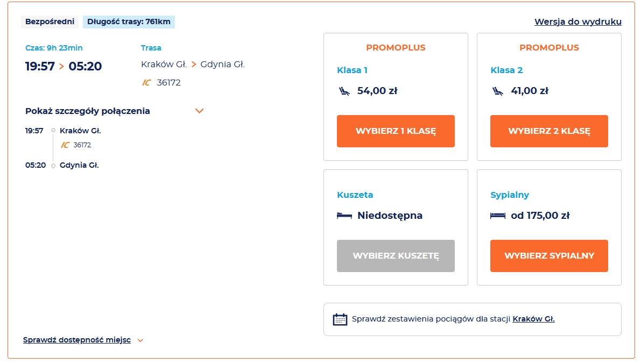Click the bed icon next to Niedostępna
This screenshot has height=364, width=641.
tap(344, 216)
